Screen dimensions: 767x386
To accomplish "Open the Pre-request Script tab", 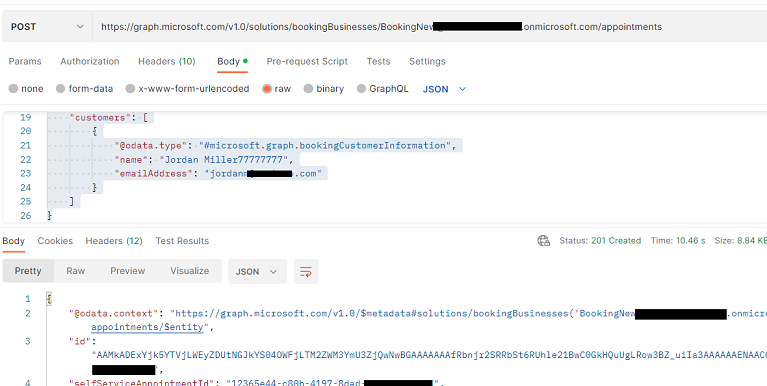I will (x=307, y=62).
